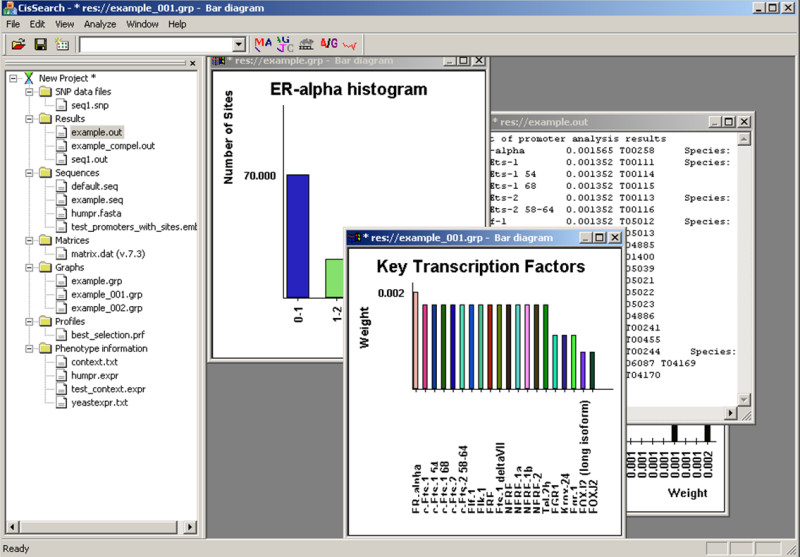Image resolution: width=800 pixels, height=557 pixels.
Task: Select example_compel.out file
Action: coord(113,146)
